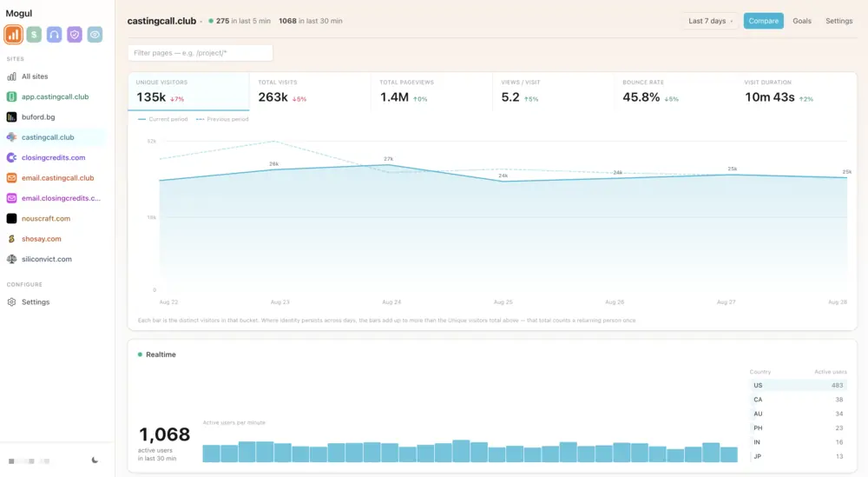Click the nouscraft.com black favicon
This screenshot has width=868, height=477.
11,218
